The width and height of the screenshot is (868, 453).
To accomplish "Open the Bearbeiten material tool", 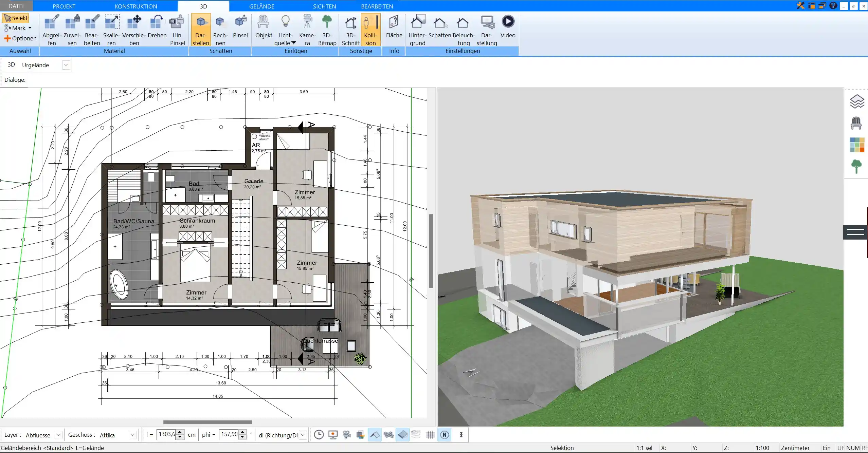I will (92, 30).
